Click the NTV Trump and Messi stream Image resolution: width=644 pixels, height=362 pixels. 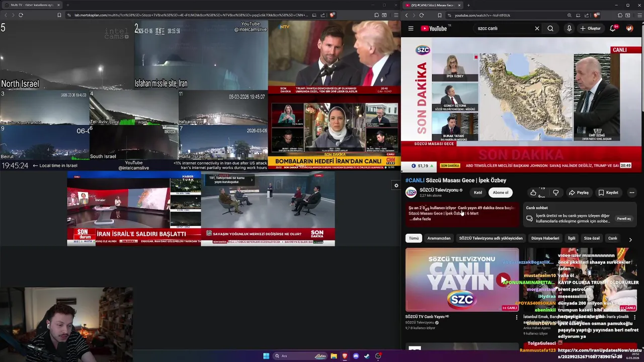(x=335, y=58)
